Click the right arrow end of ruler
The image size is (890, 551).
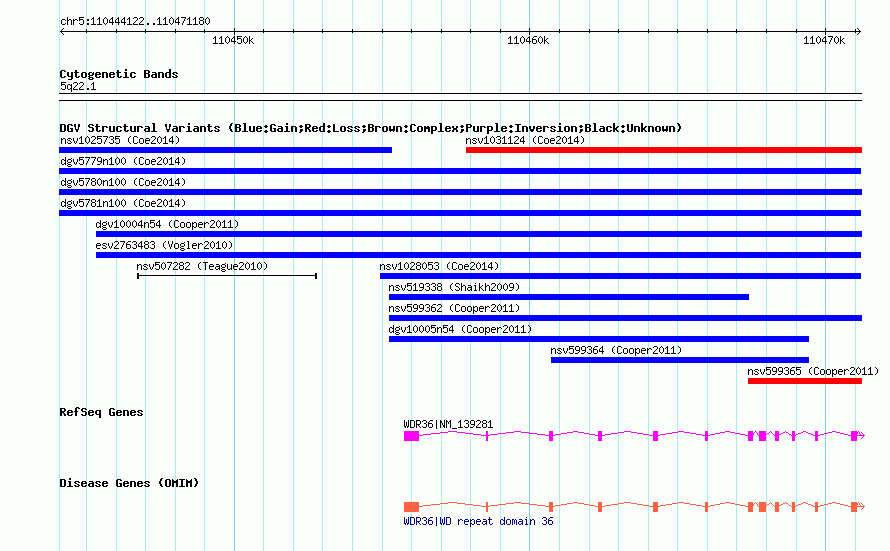tap(858, 31)
